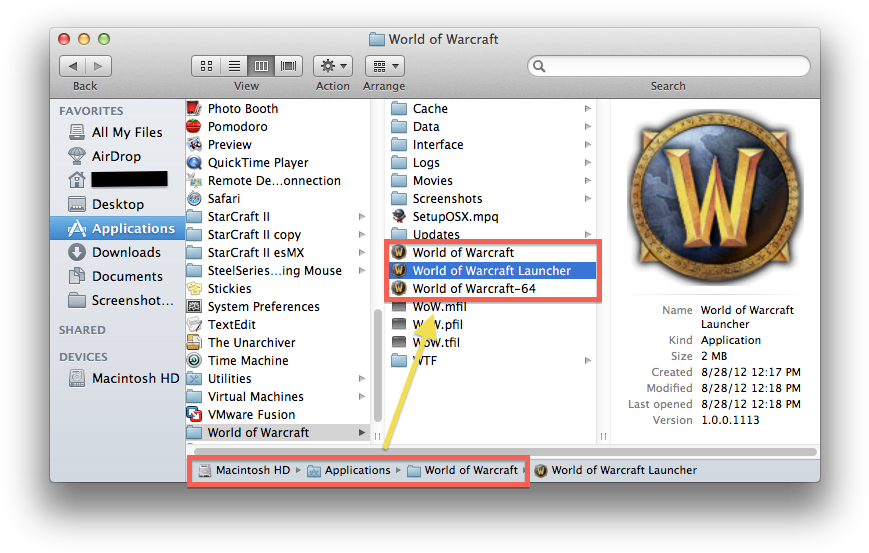The height and width of the screenshot is (553, 869).
Task: Select SetupOSX.mpq file icon
Action: (398, 216)
